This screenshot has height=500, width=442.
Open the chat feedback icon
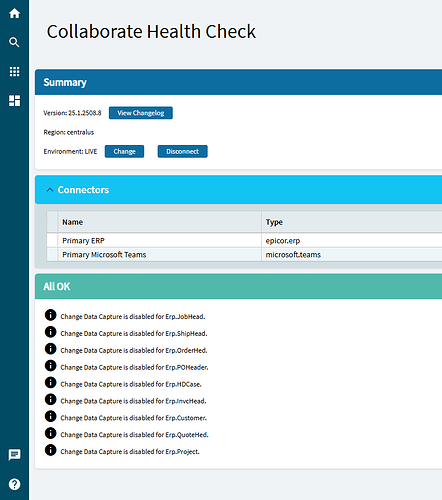click(x=14, y=455)
